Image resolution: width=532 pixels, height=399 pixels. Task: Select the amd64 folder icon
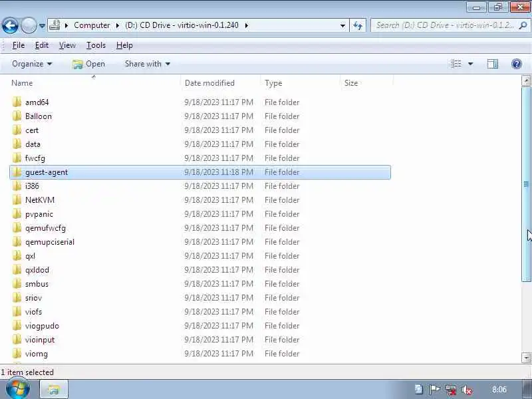[17, 102]
